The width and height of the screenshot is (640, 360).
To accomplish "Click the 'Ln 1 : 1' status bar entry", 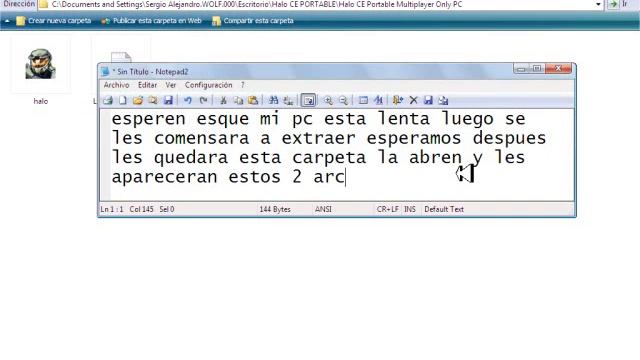I will point(112,209).
